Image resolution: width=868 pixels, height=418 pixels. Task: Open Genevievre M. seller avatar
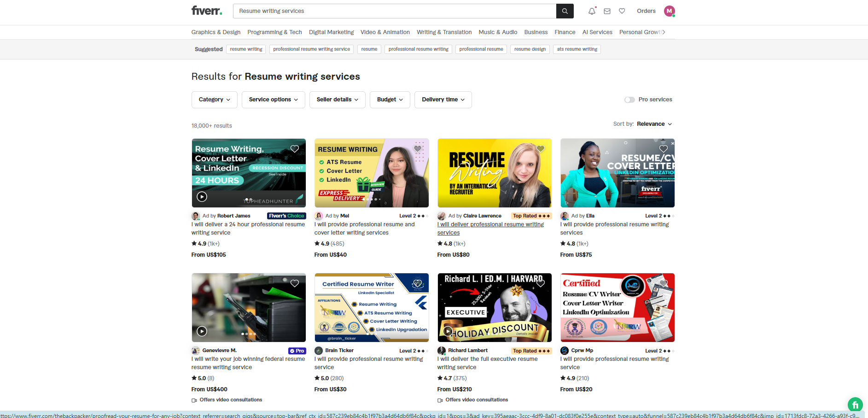[x=196, y=350]
